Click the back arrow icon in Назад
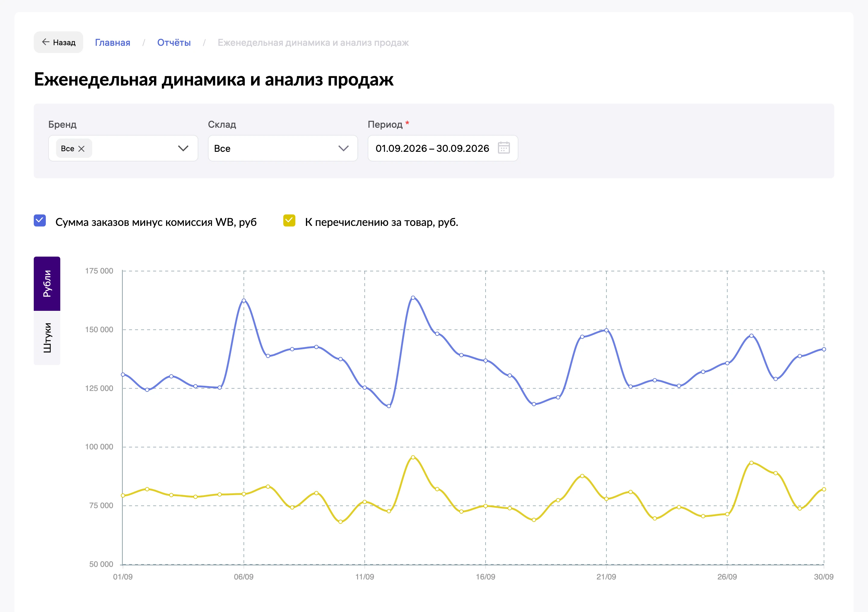This screenshot has height=612, width=868. pos(46,42)
